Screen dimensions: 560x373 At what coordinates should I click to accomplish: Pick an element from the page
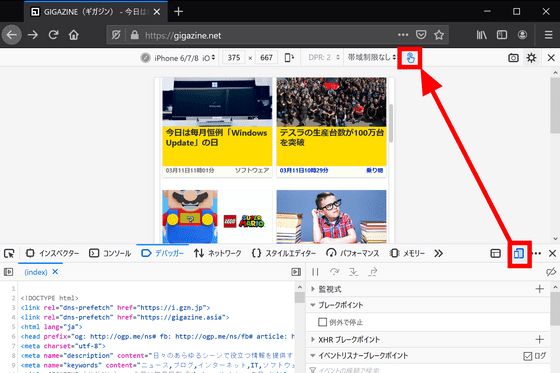click(x=9, y=253)
